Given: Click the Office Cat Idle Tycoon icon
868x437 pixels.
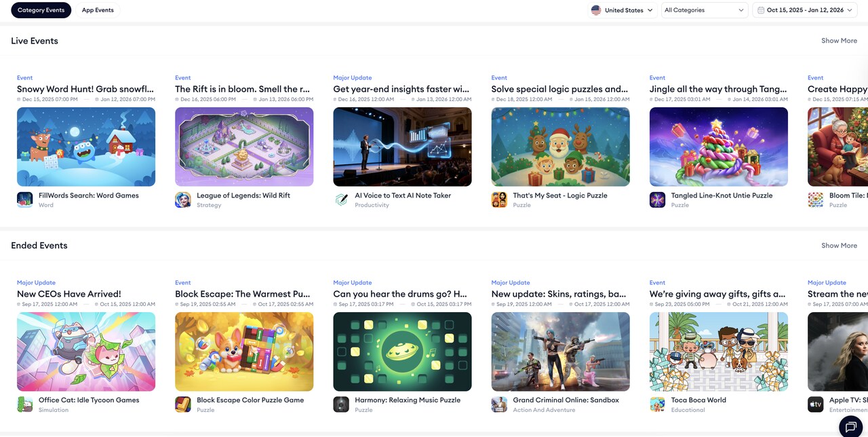Looking at the screenshot, I should [25, 404].
